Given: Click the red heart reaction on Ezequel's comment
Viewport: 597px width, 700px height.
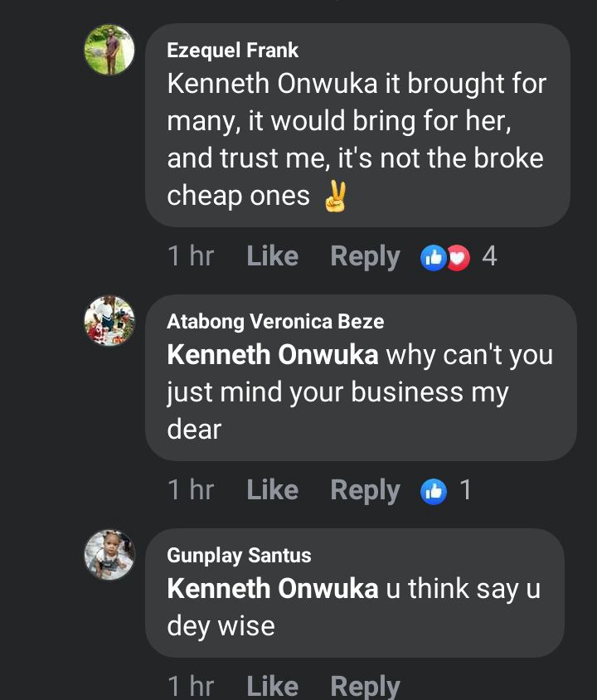Looking at the screenshot, I should click(458, 257).
